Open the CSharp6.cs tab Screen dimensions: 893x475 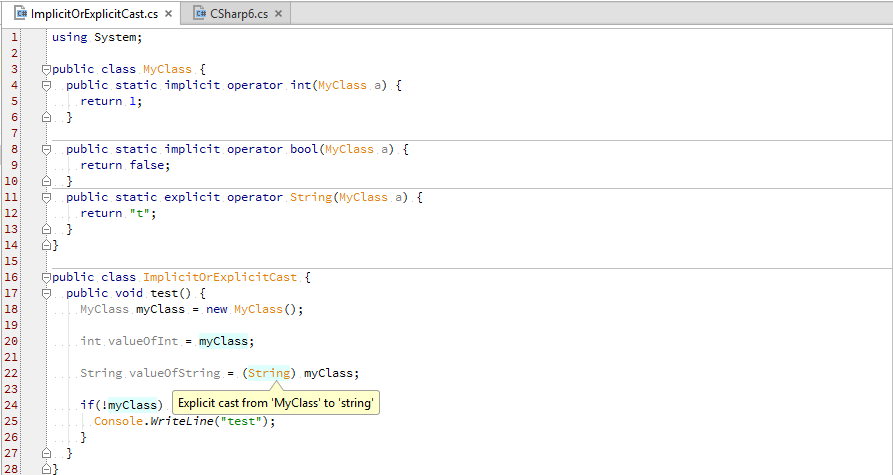pyautogui.click(x=238, y=14)
